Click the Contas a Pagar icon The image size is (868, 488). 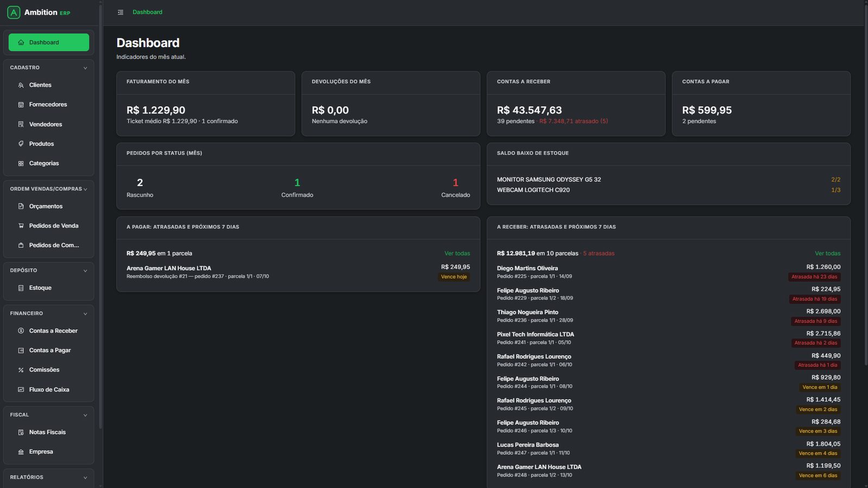[21, 350]
